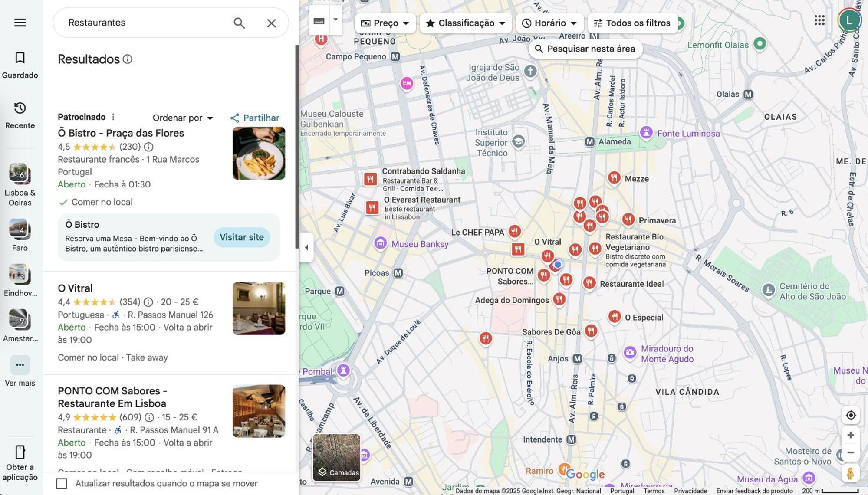Open PONTO COM Sabores result title

pyautogui.click(x=112, y=397)
